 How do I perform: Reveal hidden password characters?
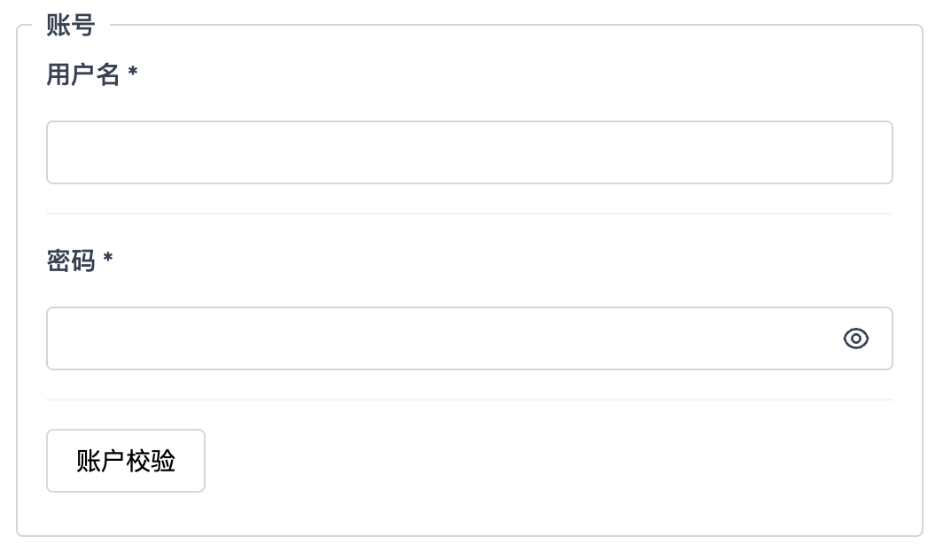pyautogui.click(x=855, y=338)
